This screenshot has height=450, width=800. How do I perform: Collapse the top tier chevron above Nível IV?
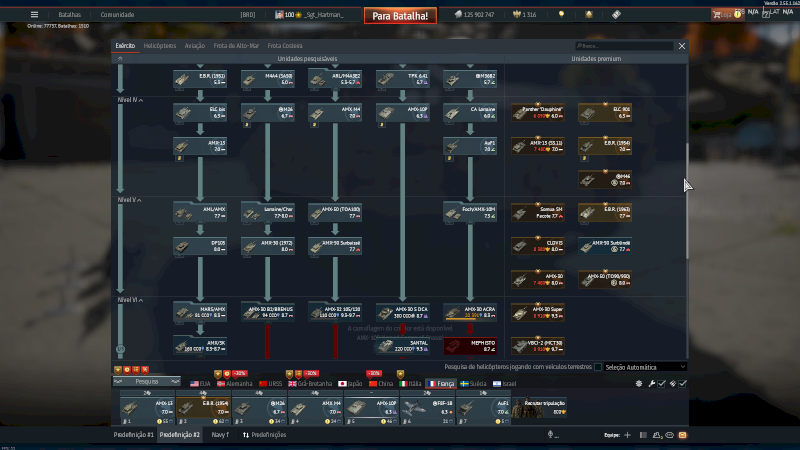click(120, 59)
